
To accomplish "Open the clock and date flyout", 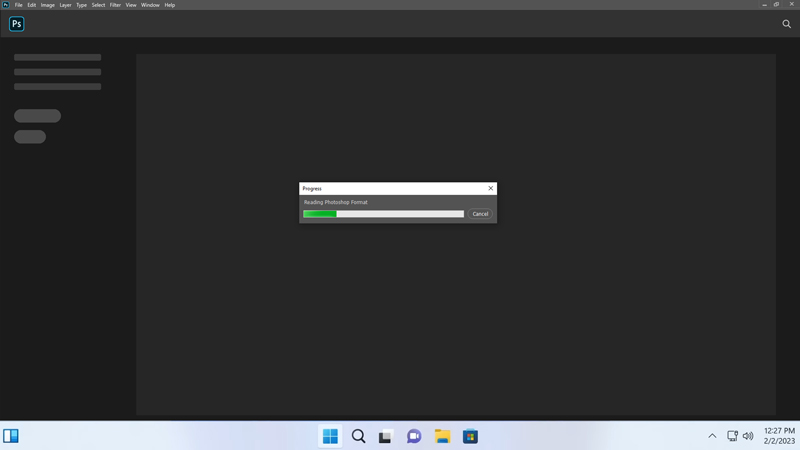I will 779,436.
